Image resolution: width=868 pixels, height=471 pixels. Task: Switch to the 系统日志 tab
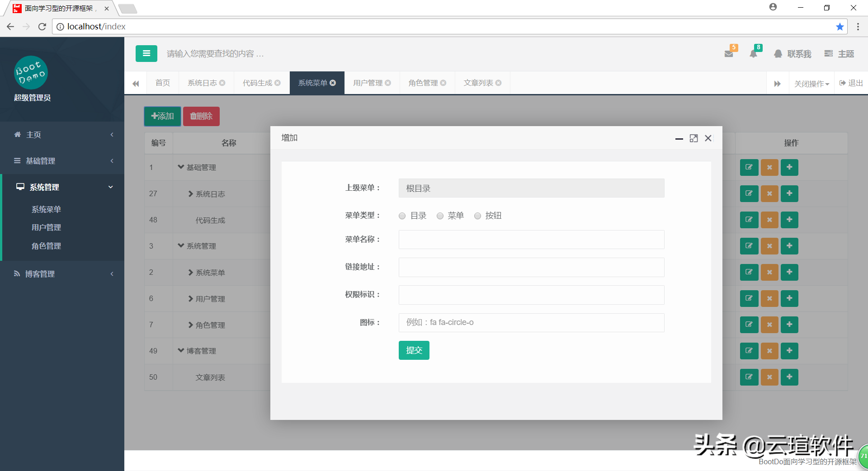202,83
